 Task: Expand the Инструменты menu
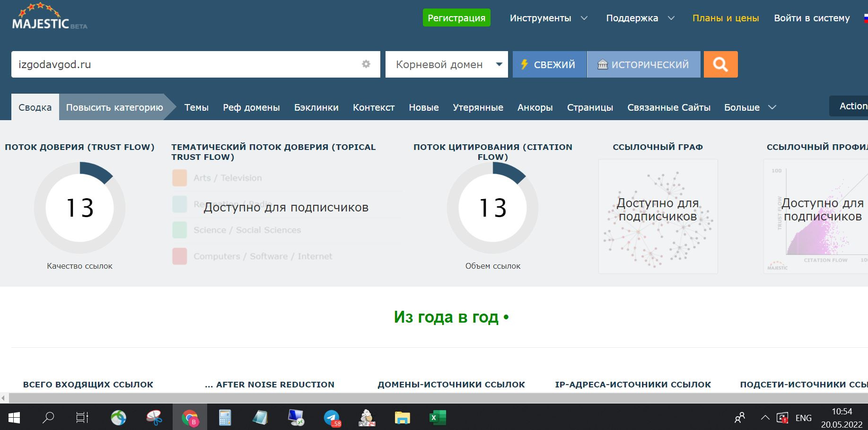[x=549, y=18]
